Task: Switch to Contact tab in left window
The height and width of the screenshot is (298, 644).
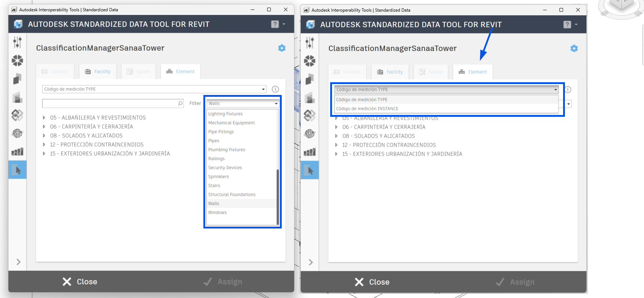Action: click(55, 72)
